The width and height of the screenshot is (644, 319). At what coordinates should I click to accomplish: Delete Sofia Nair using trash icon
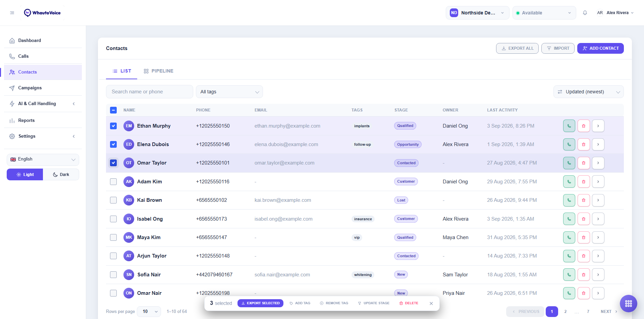584,275
